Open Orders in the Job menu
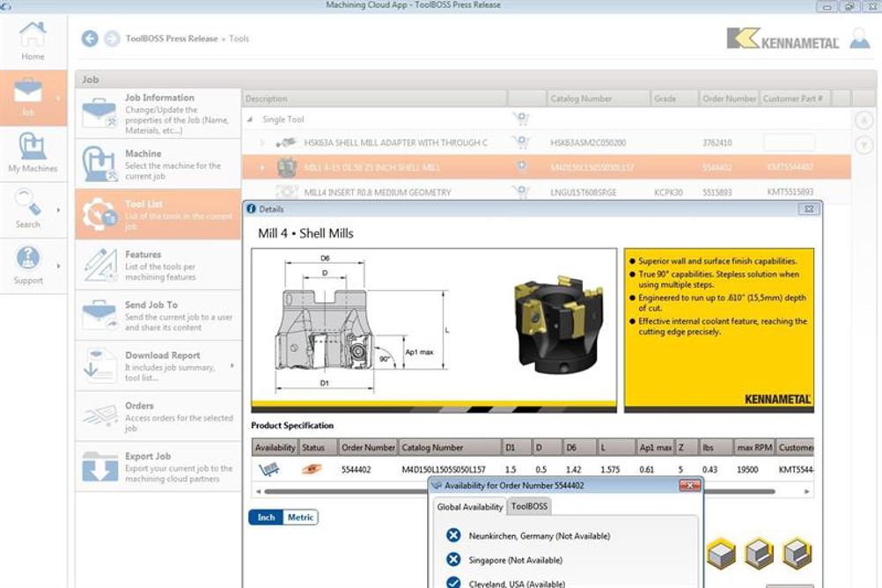This screenshot has width=882, height=588. click(x=158, y=416)
